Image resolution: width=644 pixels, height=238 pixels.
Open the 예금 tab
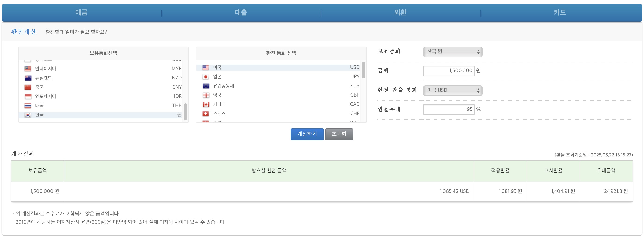click(x=82, y=13)
